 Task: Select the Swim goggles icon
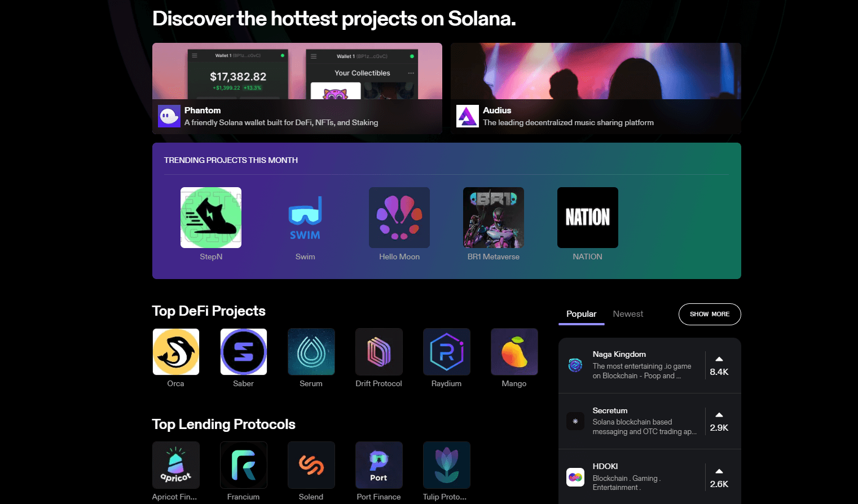coord(305,218)
